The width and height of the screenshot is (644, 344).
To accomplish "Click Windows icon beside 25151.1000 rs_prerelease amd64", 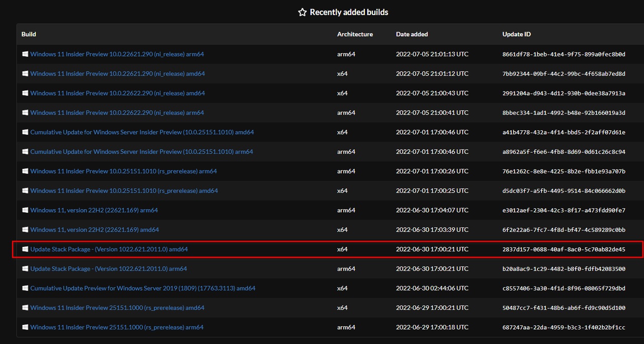I will point(25,308).
